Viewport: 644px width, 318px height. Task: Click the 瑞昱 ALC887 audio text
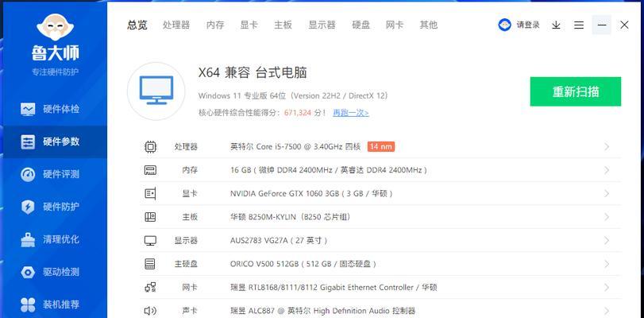tap(322, 311)
